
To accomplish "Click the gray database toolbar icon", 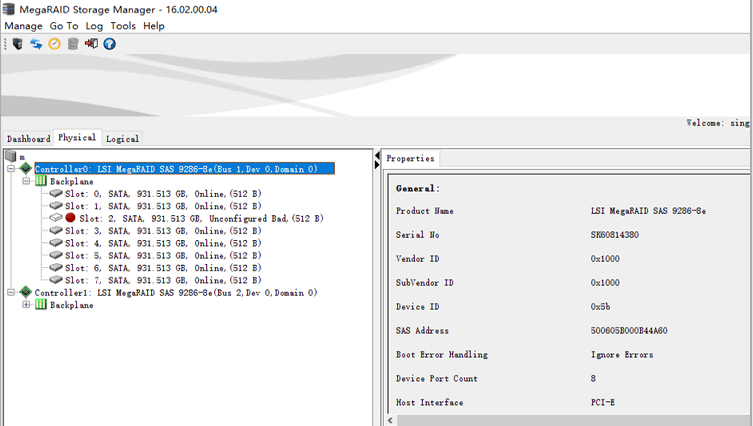I will [73, 44].
